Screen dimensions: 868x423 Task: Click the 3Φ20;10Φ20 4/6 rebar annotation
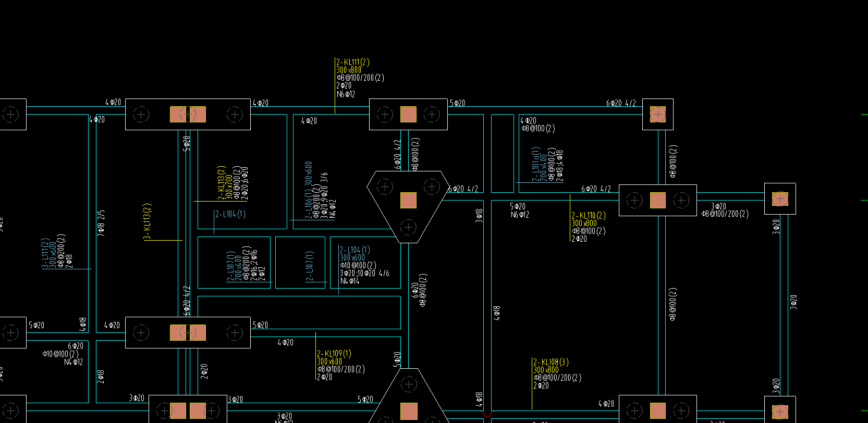[364, 273]
